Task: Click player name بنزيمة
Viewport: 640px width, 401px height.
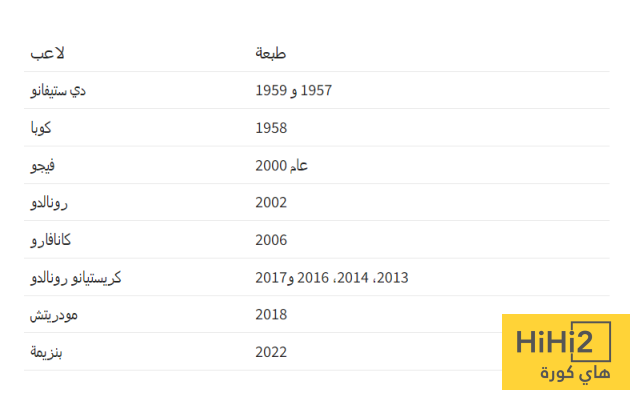Action: click(x=46, y=352)
